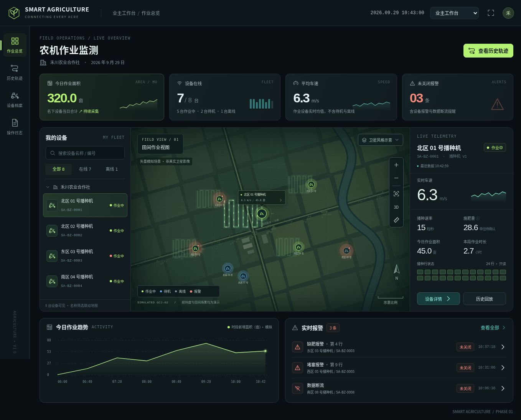Open 历史轨迹 sidebar page

coord(15,72)
